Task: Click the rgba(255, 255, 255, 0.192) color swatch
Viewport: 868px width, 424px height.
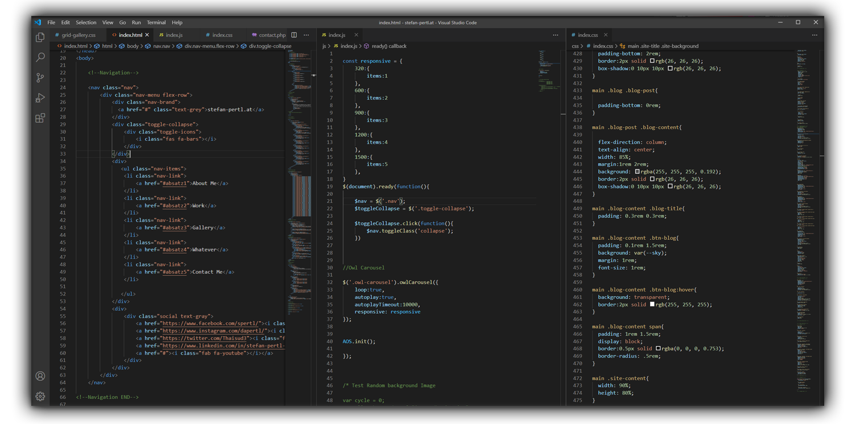Action: click(x=638, y=172)
